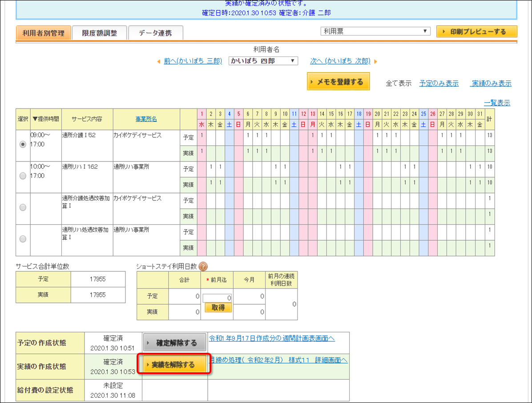
Task: Click the 事業所名 column header link
Action: (146, 119)
